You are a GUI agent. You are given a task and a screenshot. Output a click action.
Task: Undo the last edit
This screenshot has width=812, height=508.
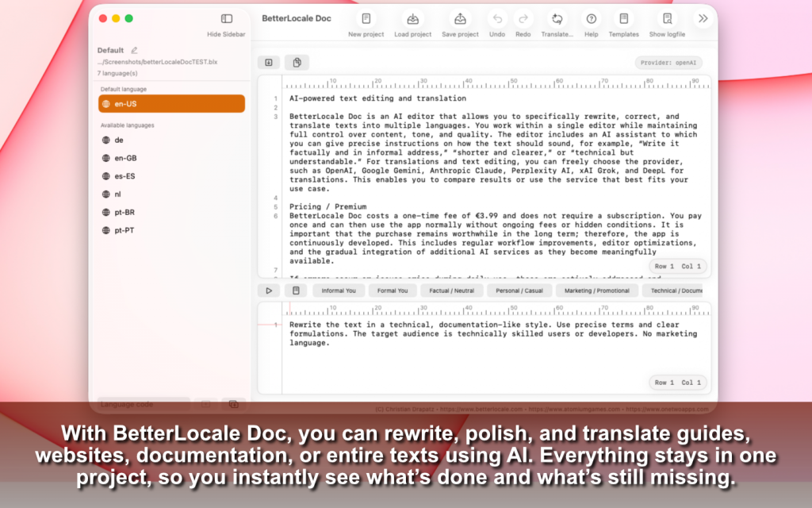497,20
